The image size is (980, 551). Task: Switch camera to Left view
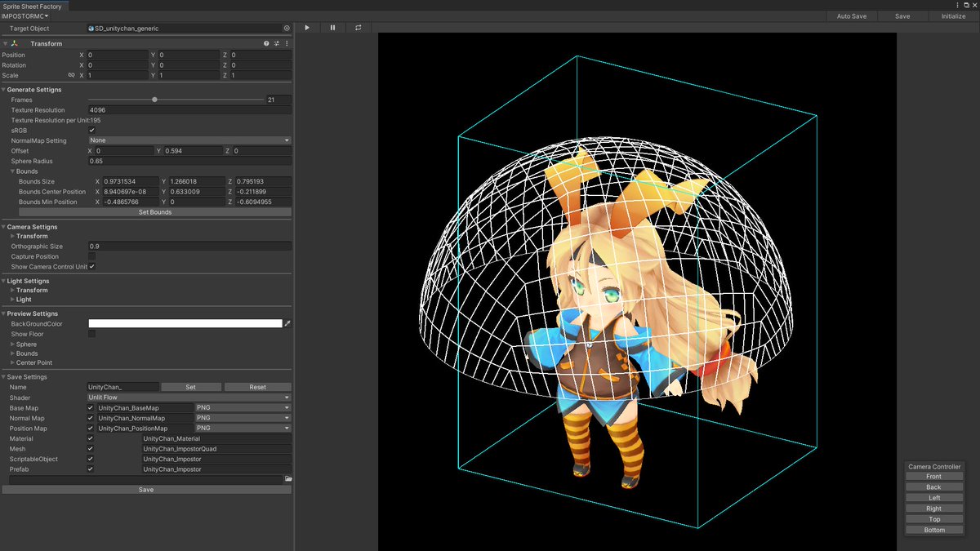(933, 498)
